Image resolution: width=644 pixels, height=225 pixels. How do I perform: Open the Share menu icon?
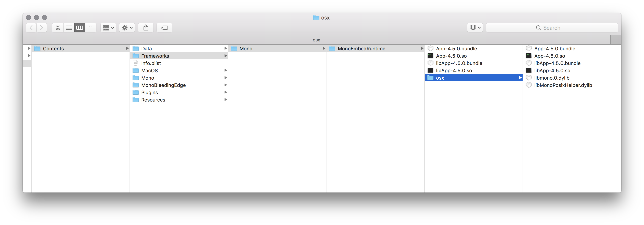146,27
